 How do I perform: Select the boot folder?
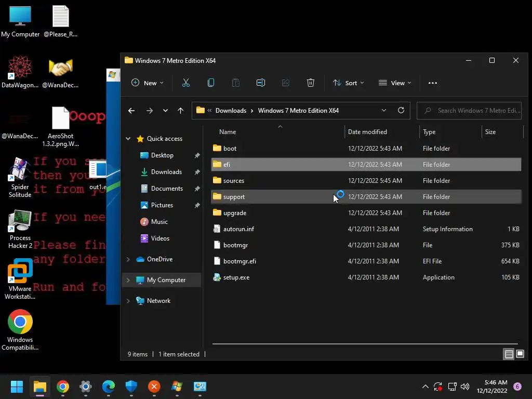[366, 148]
